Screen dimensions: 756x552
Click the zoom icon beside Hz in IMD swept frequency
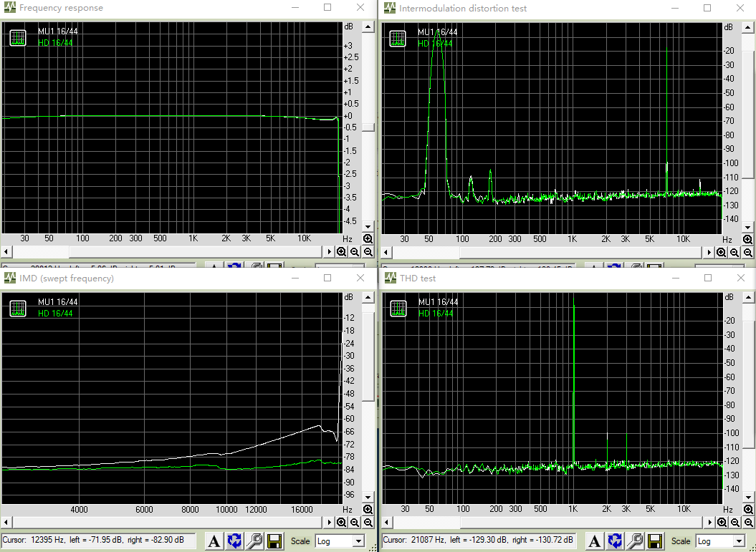coord(368,508)
